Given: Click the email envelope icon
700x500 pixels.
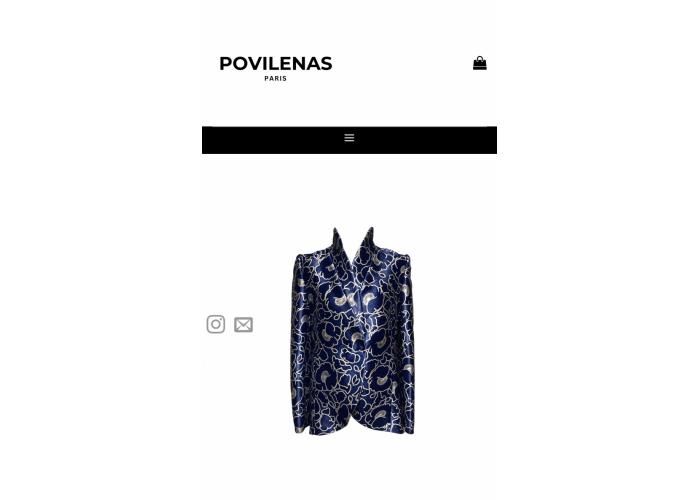Looking at the screenshot, I should pyautogui.click(x=243, y=325).
